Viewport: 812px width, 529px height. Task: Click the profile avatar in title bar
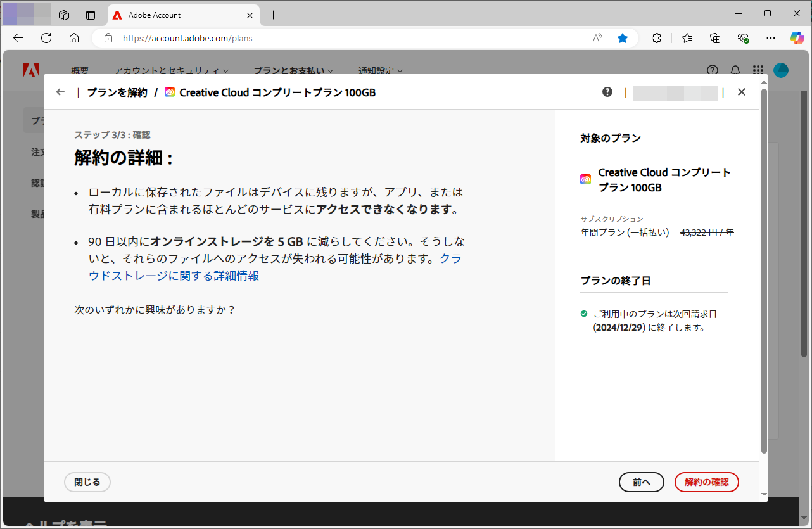[27, 14]
